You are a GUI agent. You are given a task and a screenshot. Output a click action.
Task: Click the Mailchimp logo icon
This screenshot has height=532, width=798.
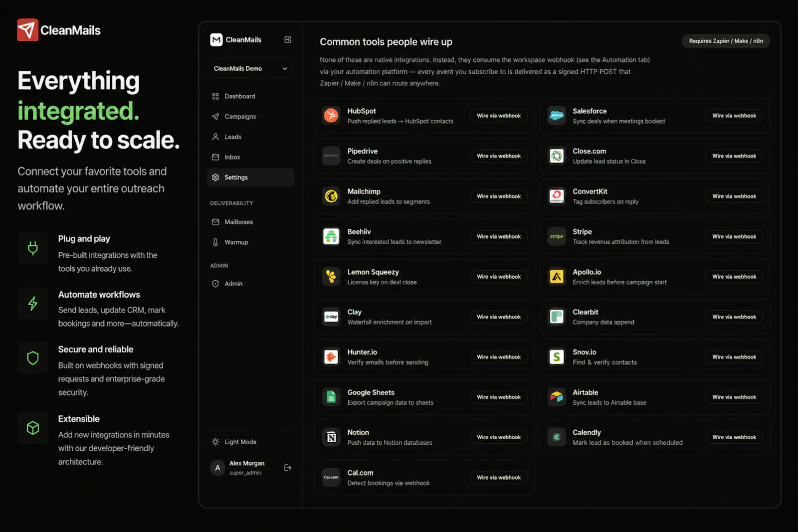331,196
